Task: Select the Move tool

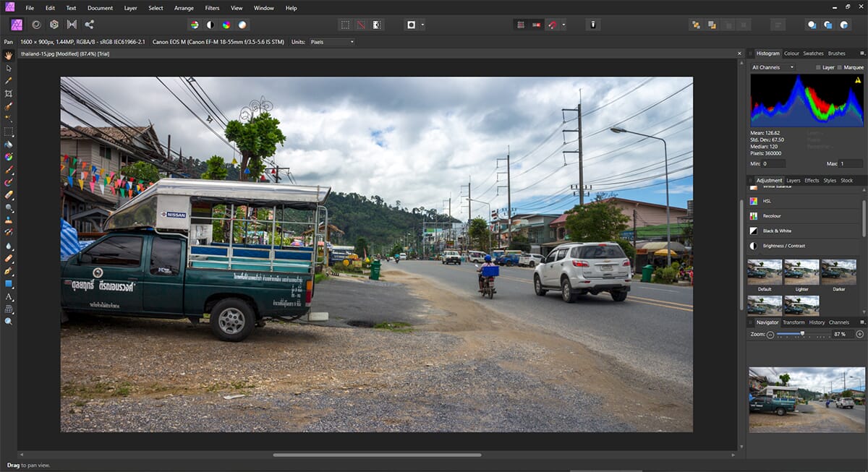Action: [x=9, y=68]
